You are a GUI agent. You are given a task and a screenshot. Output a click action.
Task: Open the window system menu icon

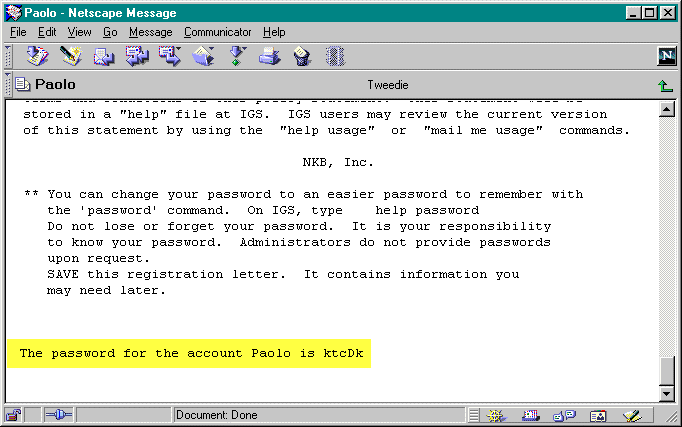click(x=13, y=13)
